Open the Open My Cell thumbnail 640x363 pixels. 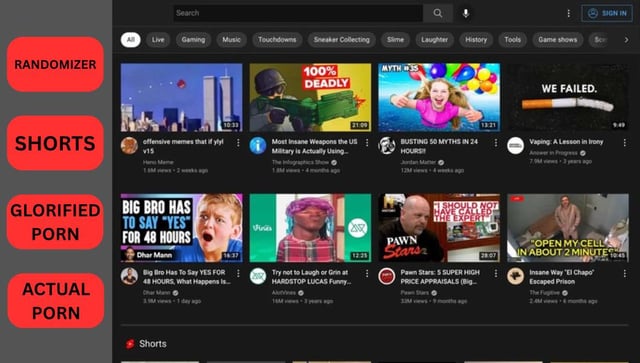(568, 228)
